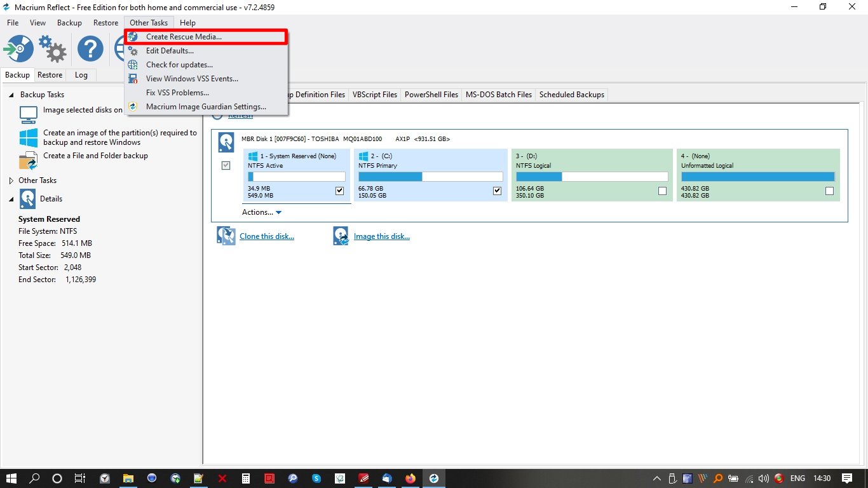This screenshot has height=488, width=868.
Task: Open the MS-DOS Batch Files tab
Action: pyautogui.click(x=499, y=95)
